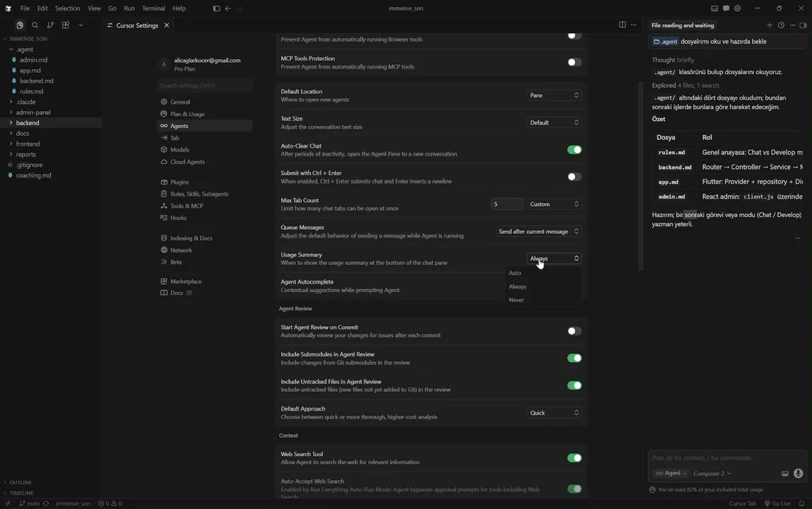Image resolution: width=812 pixels, height=509 pixels.
Task: Toggle MCP Tools Protection switch
Action: point(574,62)
